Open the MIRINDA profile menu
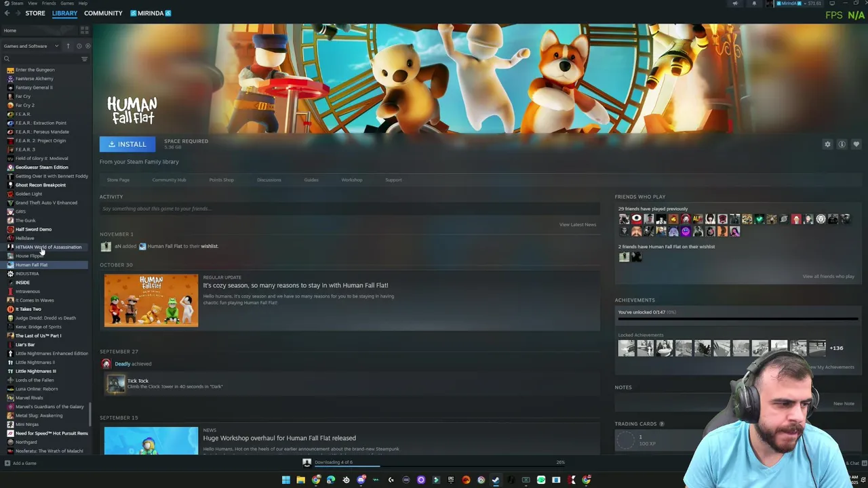 pos(151,13)
